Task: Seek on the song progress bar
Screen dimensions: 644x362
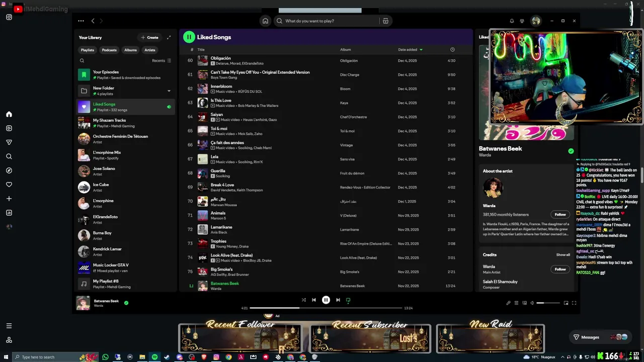Action: [x=326, y=308]
